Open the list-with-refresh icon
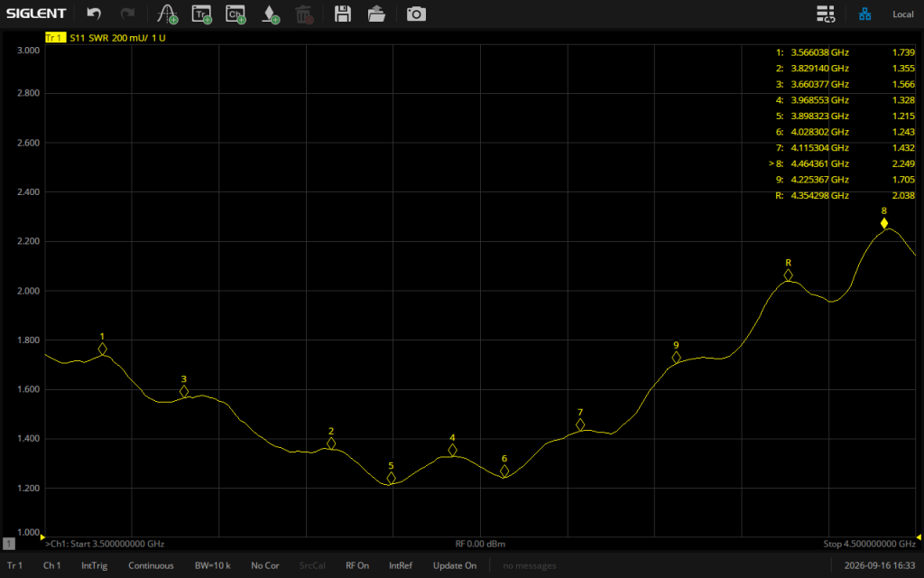Image resolution: width=924 pixels, height=578 pixels. [x=826, y=14]
